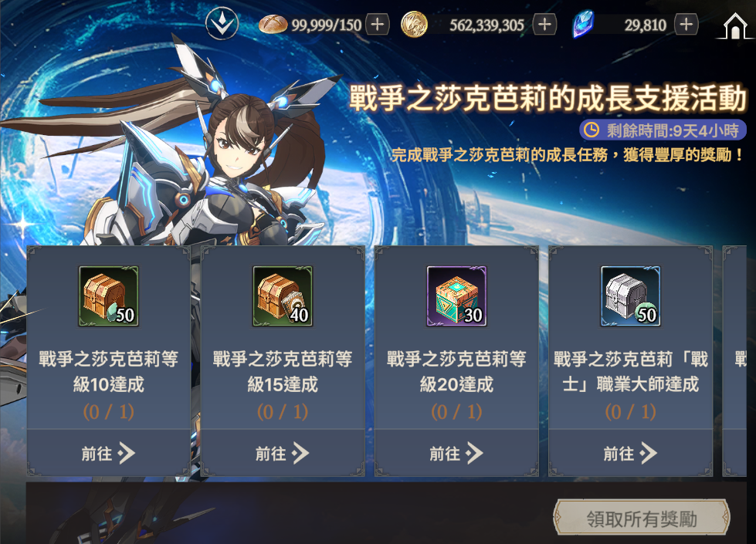Collapse top bar with downward chevron icon
The width and height of the screenshot is (756, 544).
[x=222, y=23]
